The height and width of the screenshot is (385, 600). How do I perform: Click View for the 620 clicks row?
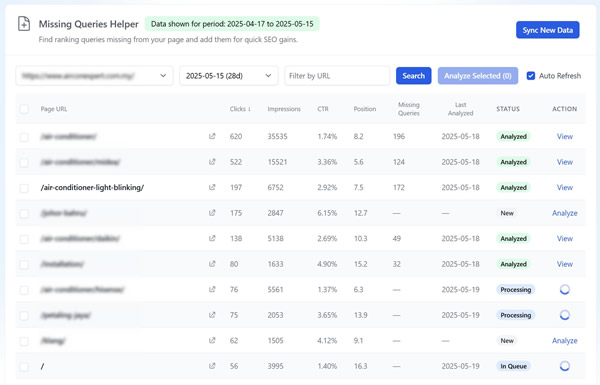(565, 137)
